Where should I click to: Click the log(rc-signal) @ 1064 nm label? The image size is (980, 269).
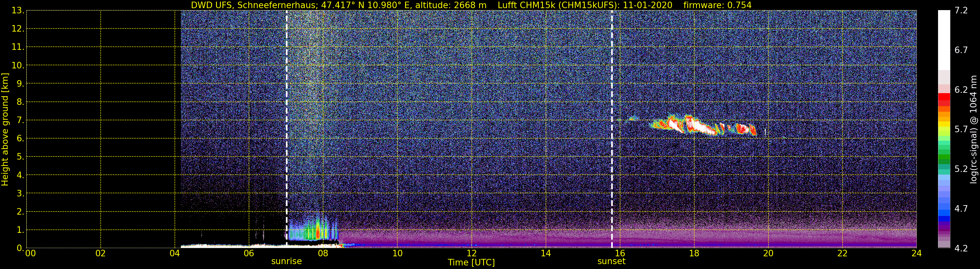pos(973,129)
